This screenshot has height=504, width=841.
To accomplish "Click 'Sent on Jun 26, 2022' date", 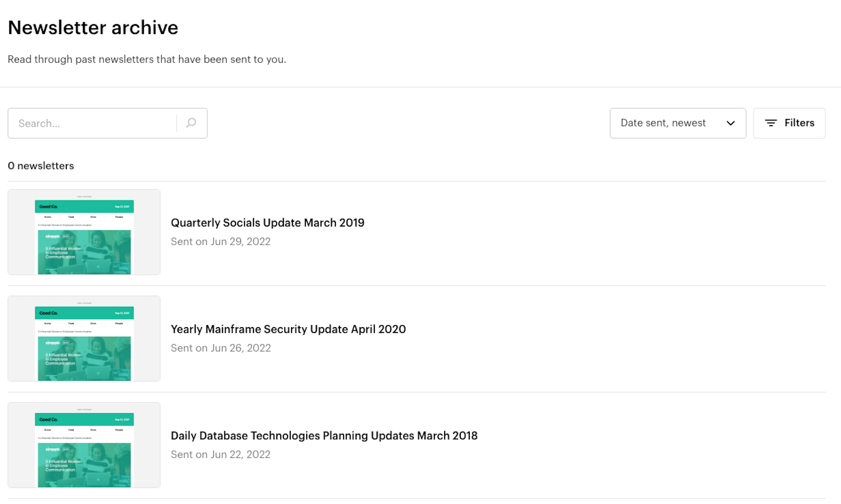I will (x=220, y=348).
